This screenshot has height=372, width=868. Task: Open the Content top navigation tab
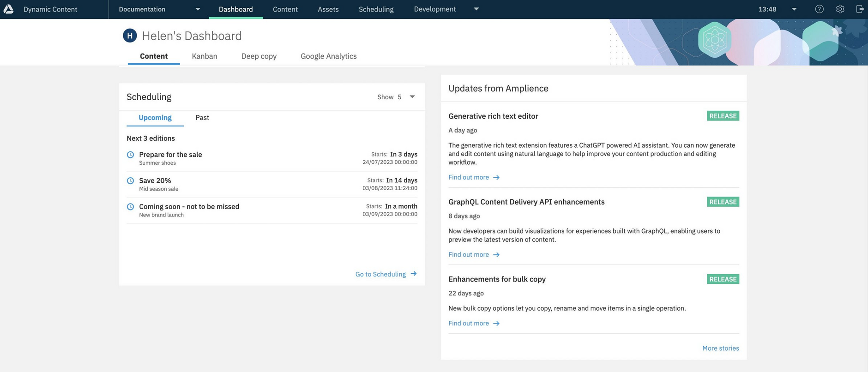tap(285, 9)
